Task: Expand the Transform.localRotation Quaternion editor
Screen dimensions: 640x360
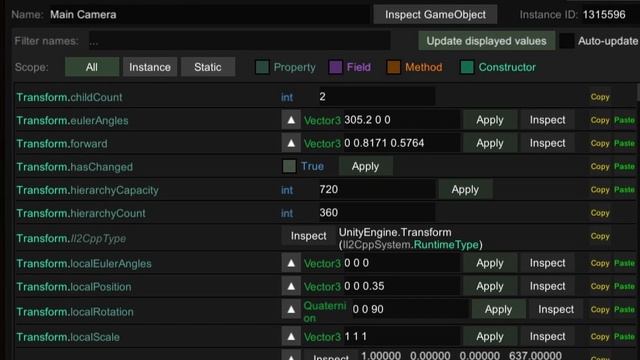Action: pos(291,309)
